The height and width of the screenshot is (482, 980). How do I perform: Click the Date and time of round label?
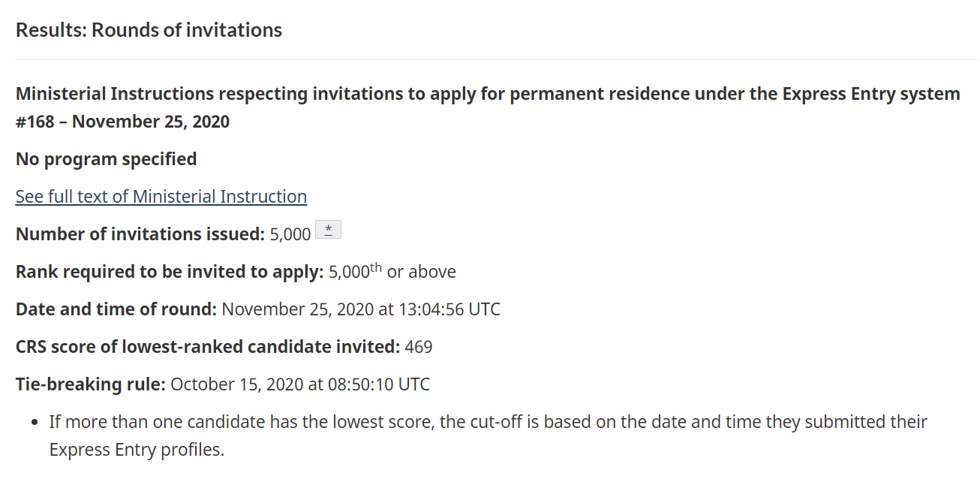(x=116, y=309)
